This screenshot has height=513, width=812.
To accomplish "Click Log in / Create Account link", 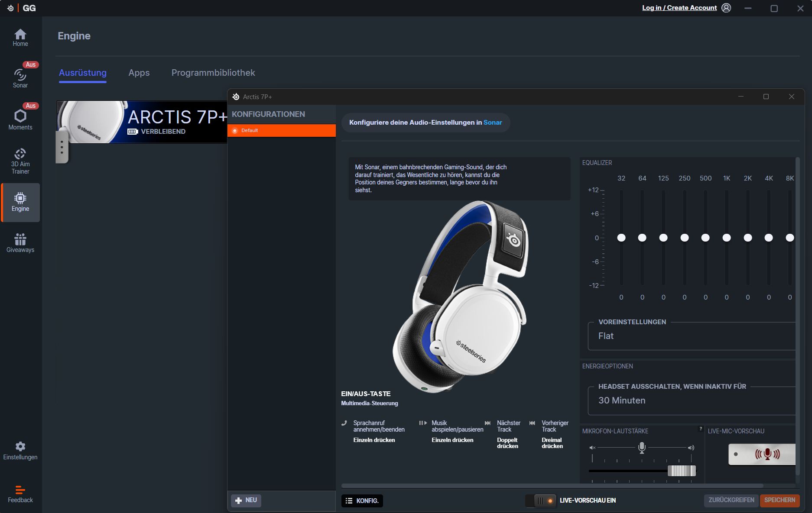I will pyautogui.click(x=679, y=8).
